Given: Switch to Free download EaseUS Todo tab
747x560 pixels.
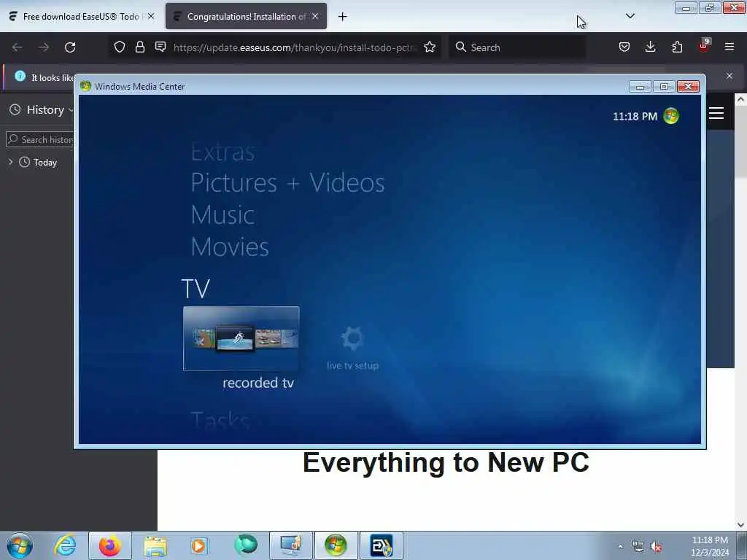Looking at the screenshot, I should click(x=82, y=17).
